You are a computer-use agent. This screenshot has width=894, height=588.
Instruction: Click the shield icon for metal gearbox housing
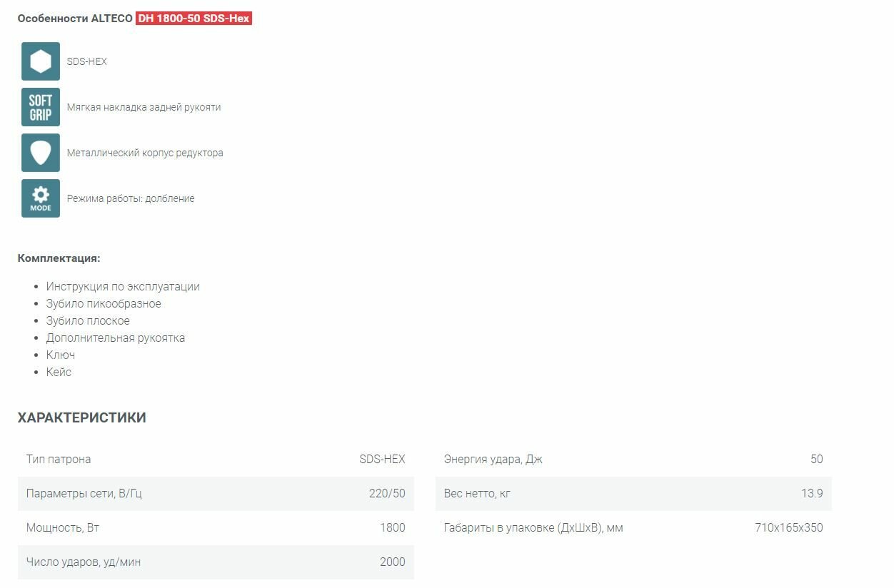click(x=41, y=153)
